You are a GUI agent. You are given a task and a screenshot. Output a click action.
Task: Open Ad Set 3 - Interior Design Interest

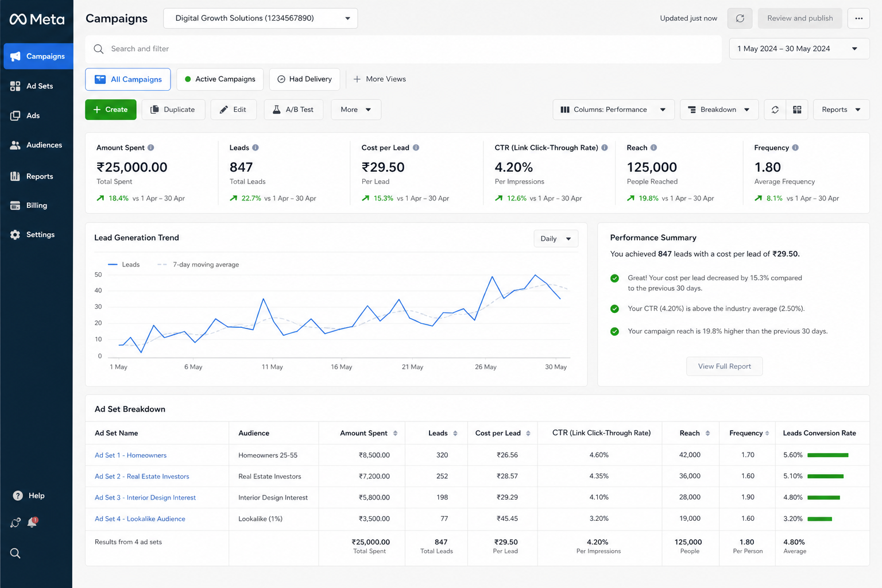pos(145,498)
